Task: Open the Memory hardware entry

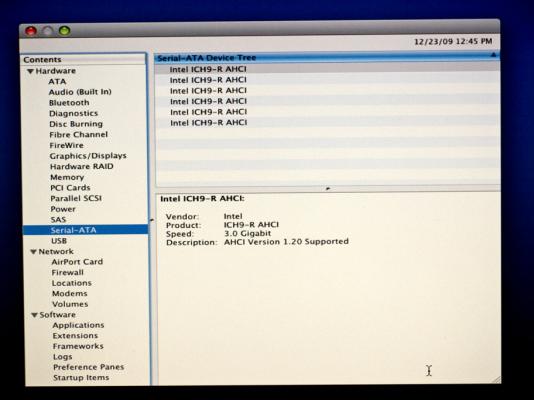Action: coord(67,177)
